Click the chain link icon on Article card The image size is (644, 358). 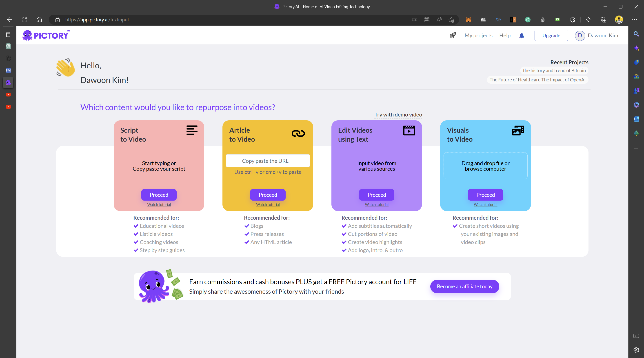(x=298, y=133)
